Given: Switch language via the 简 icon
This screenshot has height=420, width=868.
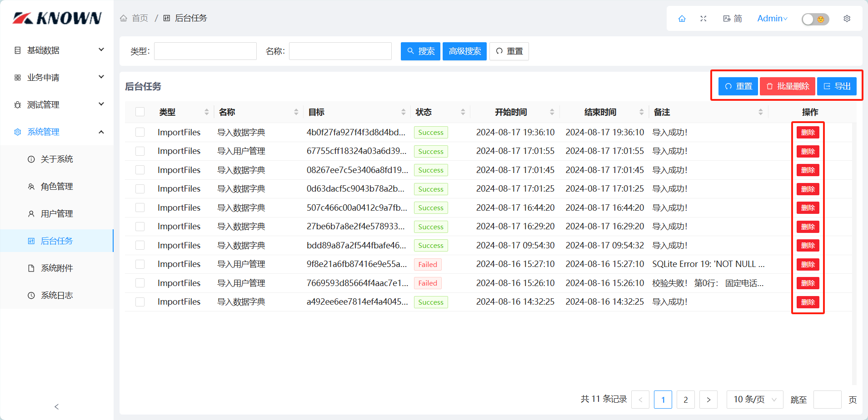Looking at the screenshot, I should pos(733,19).
